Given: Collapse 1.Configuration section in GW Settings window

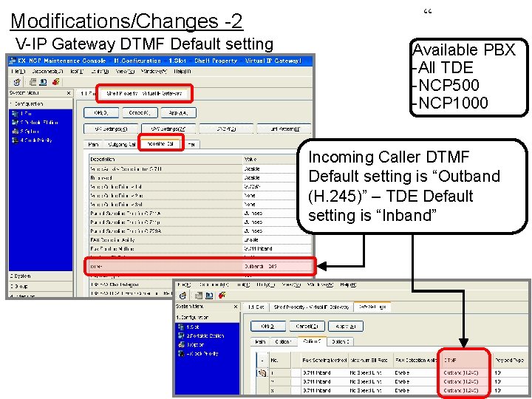Looking at the screenshot, I should click(x=208, y=318).
